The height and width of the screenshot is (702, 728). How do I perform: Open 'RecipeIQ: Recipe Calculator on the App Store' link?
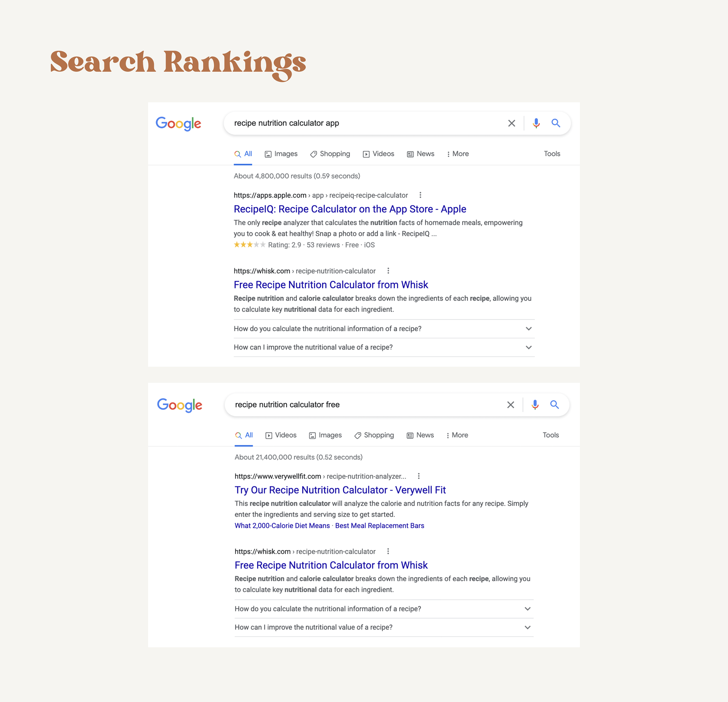pos(350,209)
